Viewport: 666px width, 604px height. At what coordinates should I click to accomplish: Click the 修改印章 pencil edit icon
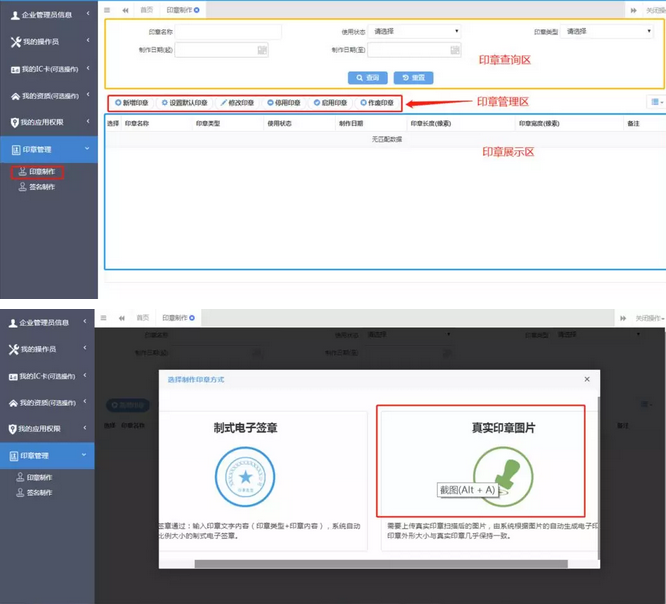click(x=224, y=103)
